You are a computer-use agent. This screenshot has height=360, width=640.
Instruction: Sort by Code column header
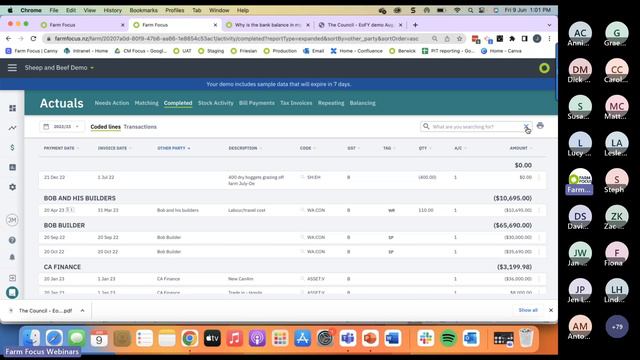(x=307, y=148)
